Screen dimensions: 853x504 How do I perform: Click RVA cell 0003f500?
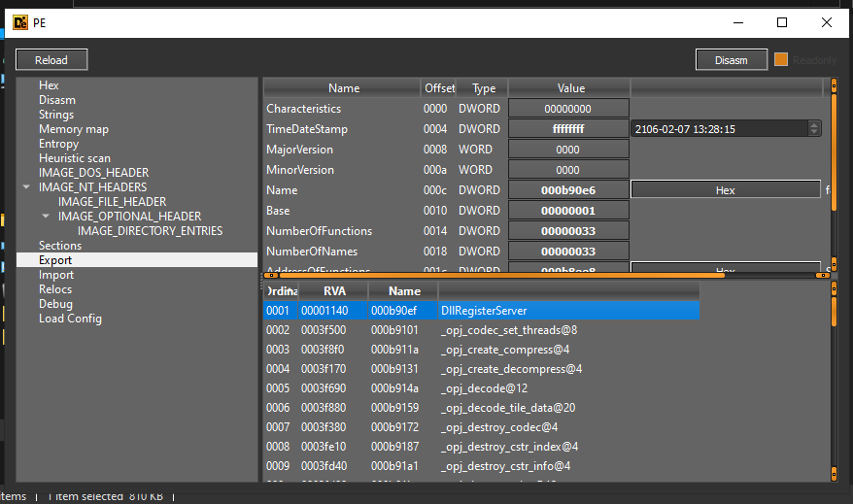[x=324, y=330]
